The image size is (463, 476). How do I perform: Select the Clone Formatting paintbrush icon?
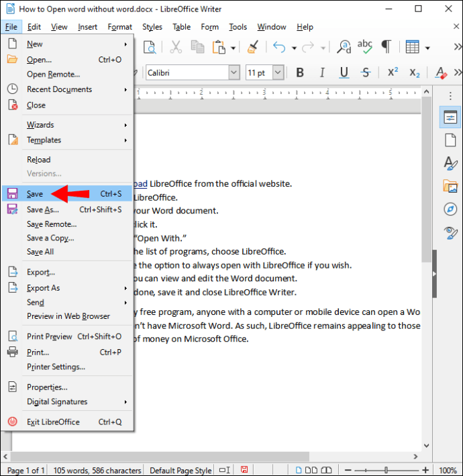(253, 47)
